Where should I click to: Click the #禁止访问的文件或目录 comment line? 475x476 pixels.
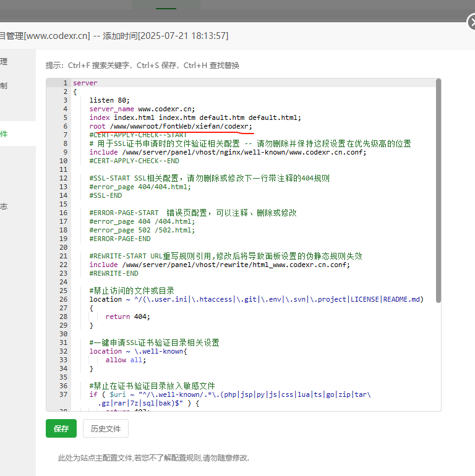(x=132, y=291)
